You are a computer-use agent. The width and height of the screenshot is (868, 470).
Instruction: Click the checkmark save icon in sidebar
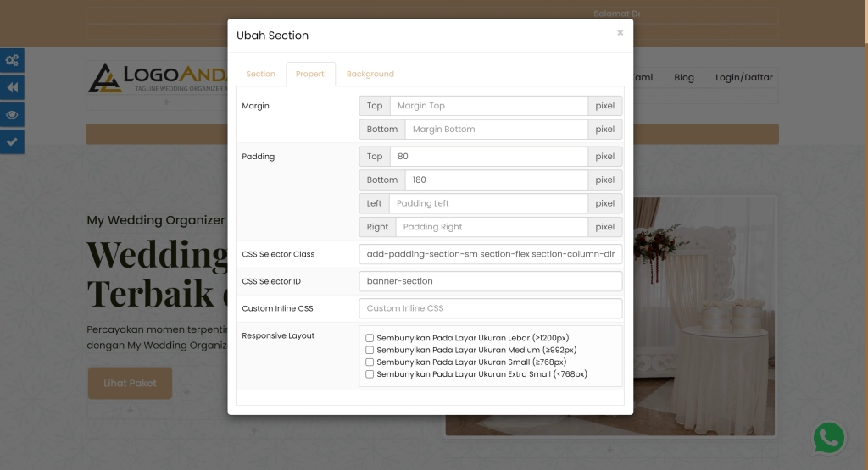12,141
